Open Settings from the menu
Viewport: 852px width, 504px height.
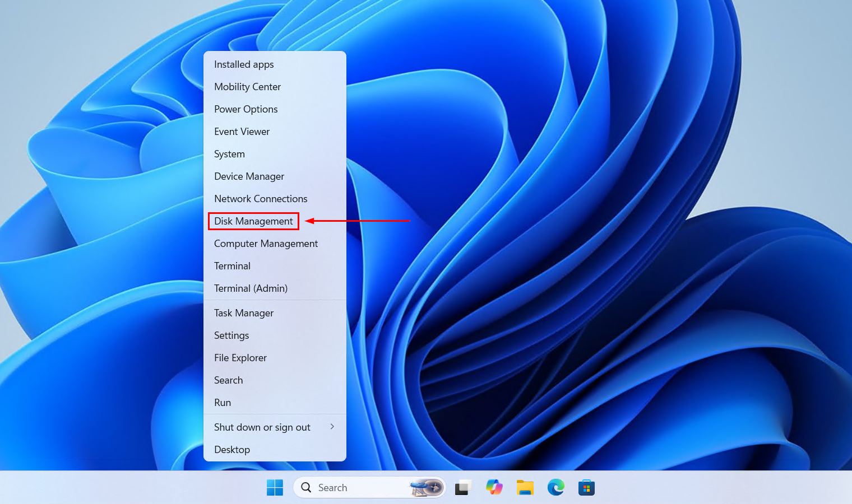click(275, 335)
